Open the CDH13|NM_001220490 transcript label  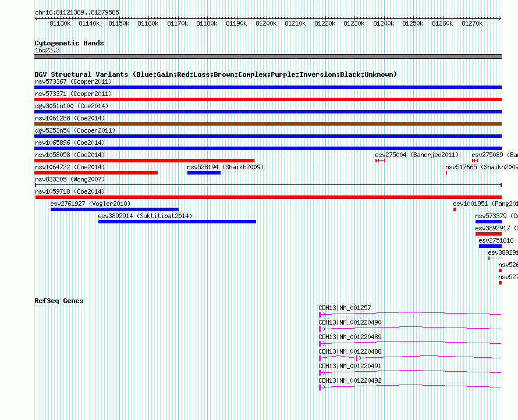[x=350, y=322]
